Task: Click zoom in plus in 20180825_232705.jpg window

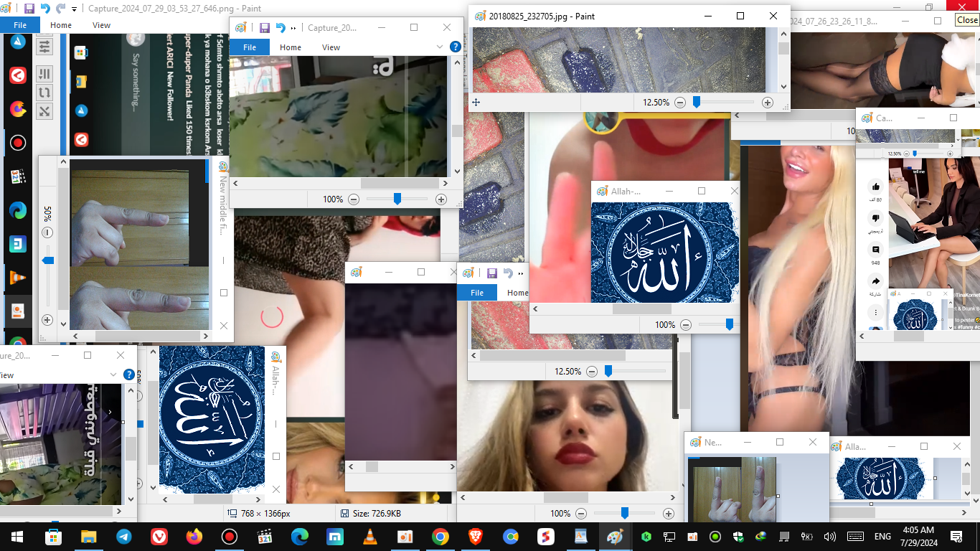Action: coord(768,103)
